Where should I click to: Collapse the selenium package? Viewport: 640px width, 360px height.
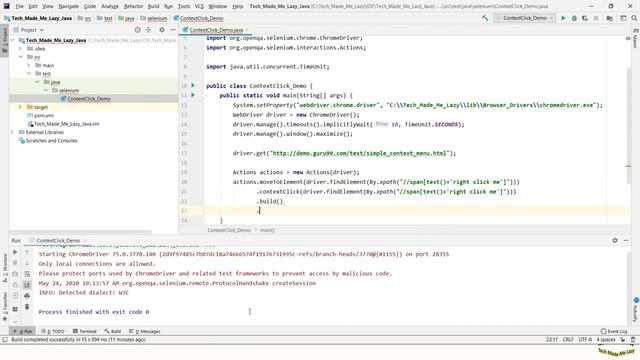click(x=45, y=90)
